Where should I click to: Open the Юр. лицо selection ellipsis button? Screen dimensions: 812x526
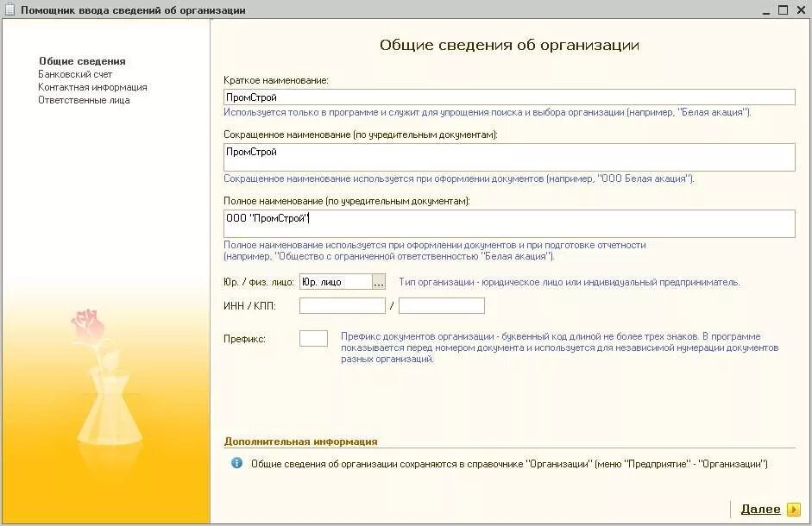pos(379,282)
